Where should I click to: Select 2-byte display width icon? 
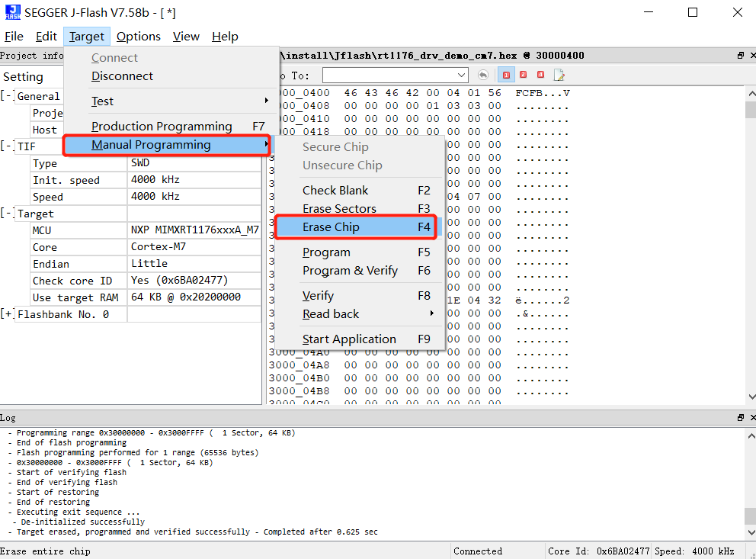tap(524, 75)
